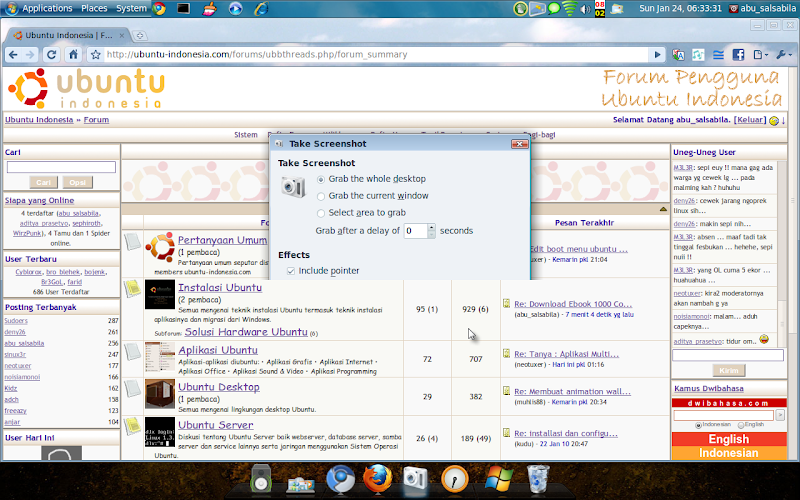Select the Select area to grab option
Image resolution: width=800 pixels, height=500 pixels.
point(361,213)
